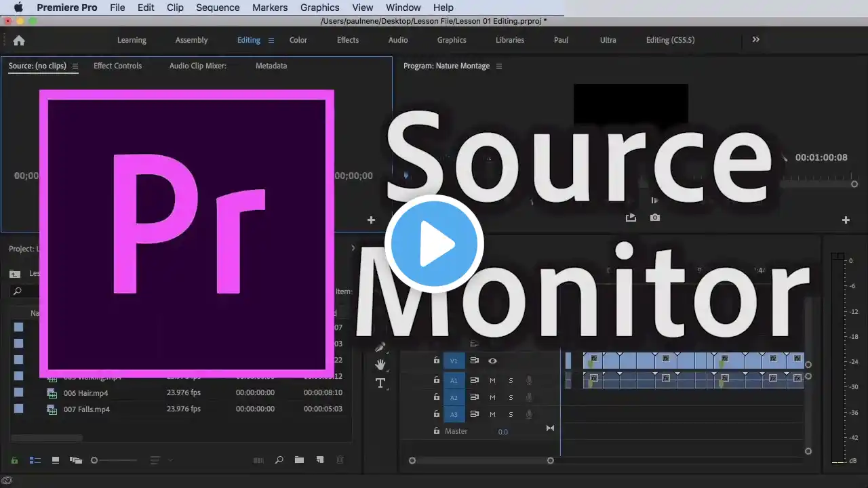Click the Project panel horizontal scrollbar
868x488 pixels.
pos(46,439)
